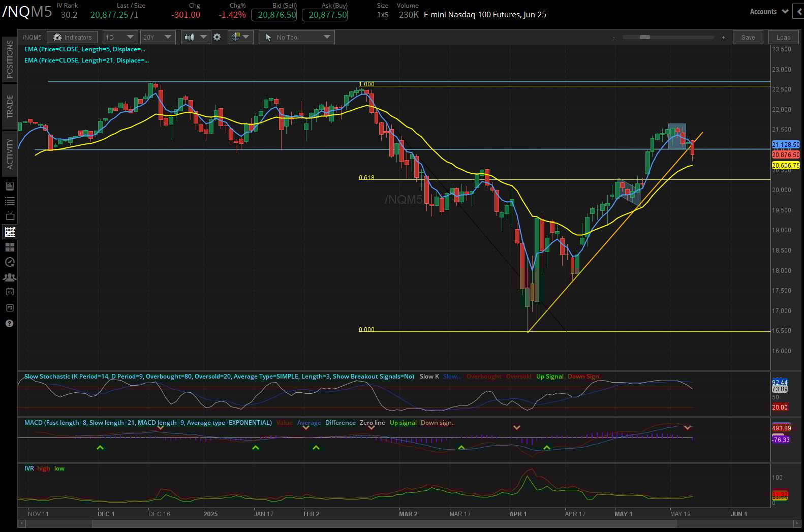
Task: Zoom in with the plus icon
Action: click(x=723, y=37)
